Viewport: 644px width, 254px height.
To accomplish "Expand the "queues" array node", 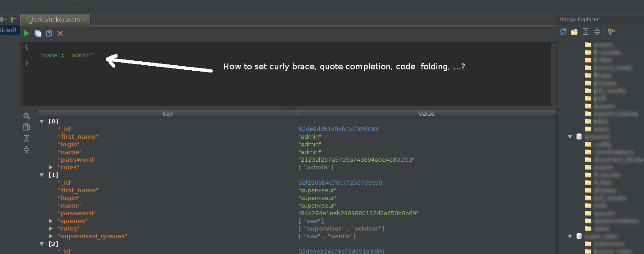I will click(51, 221).
